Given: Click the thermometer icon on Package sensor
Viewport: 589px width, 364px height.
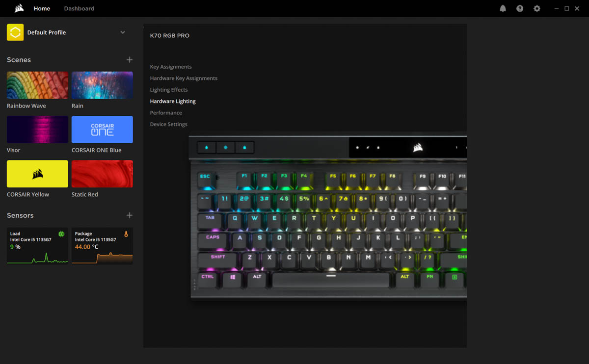Looking at the screenshot, I should [126, 234].
